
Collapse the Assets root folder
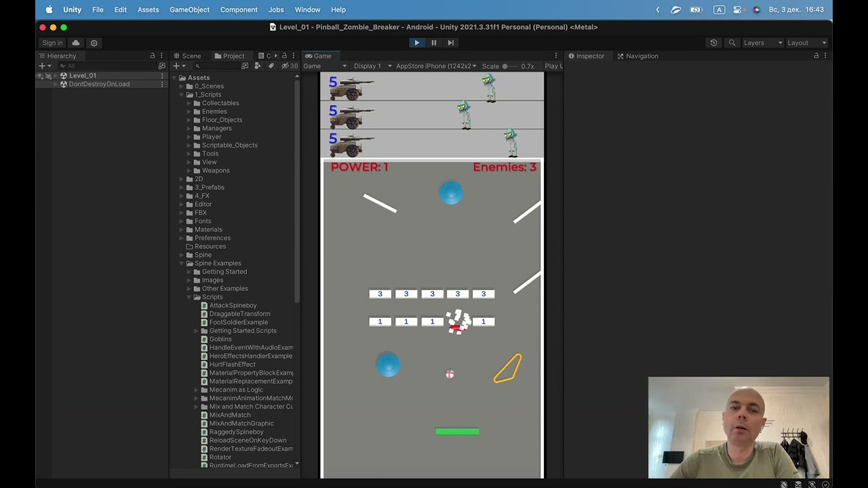pyautogui.click(x=174, y=78)
